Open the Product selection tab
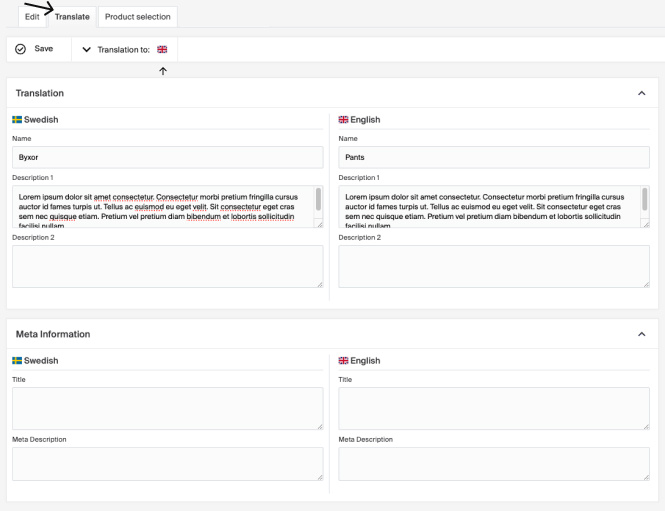 coord(138,17)
